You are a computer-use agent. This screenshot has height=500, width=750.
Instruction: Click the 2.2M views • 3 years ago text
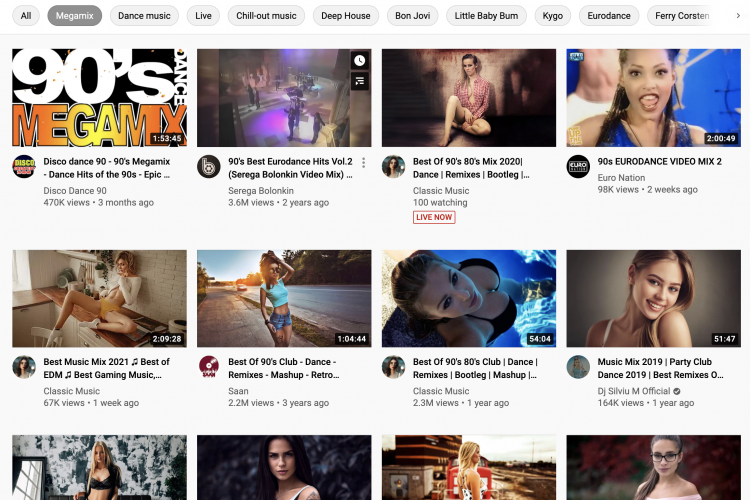[x=278, y=403]
